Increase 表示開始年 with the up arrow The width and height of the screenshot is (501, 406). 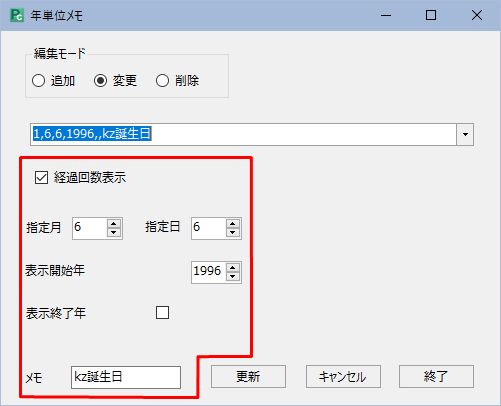click(x=233, y=268)
